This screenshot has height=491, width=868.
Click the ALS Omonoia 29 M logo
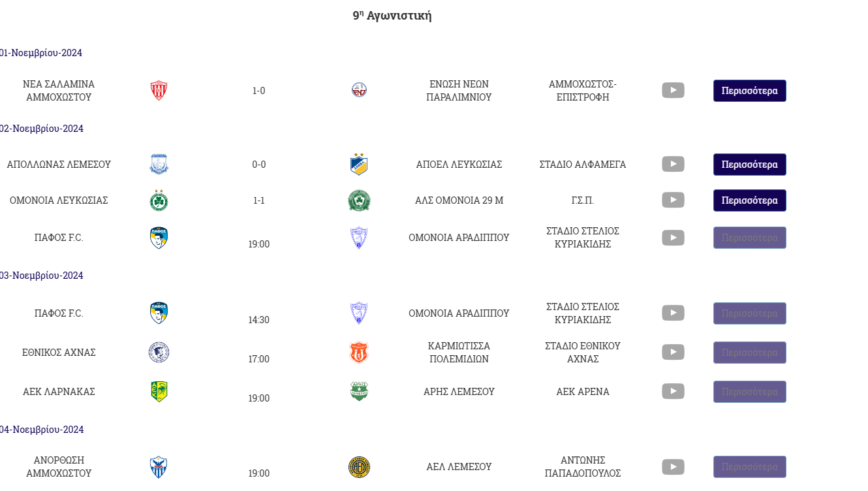coord(359,200)
